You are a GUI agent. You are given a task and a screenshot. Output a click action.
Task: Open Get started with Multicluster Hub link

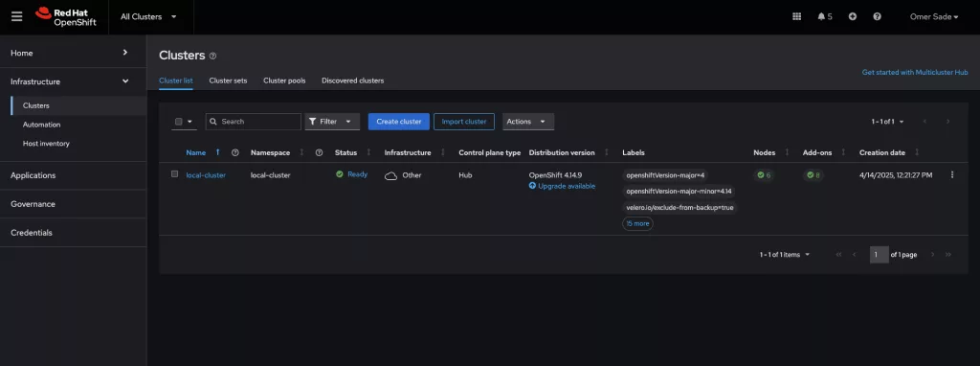pyautogui.click(x=914, y=73)
